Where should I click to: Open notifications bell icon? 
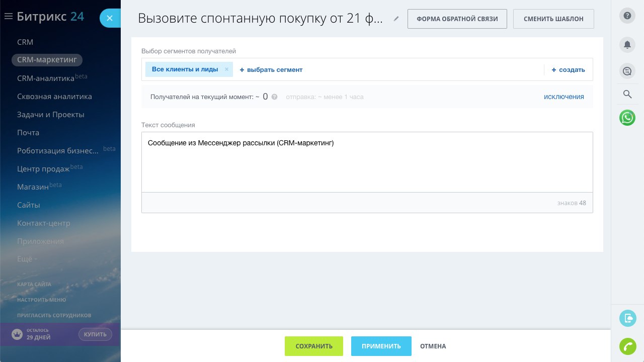(627, 44)
